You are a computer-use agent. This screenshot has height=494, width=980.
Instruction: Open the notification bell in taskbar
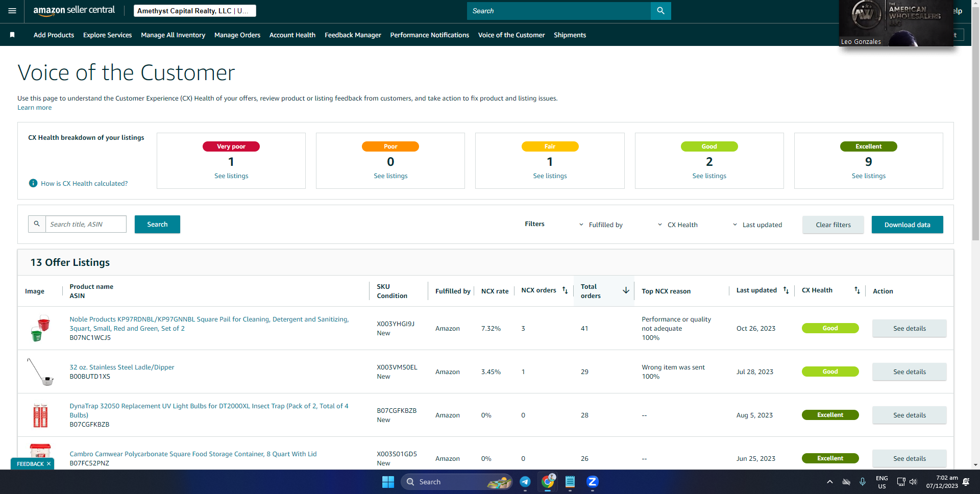[966, 482]
